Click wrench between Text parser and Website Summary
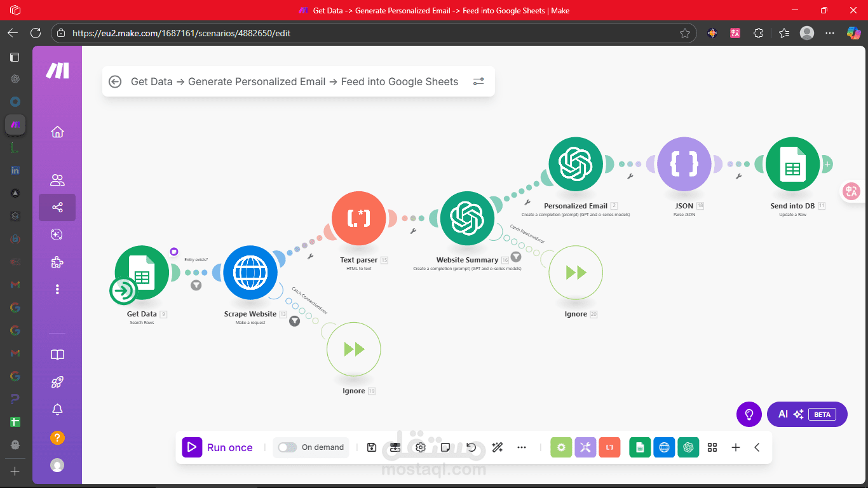Viewport: 868px width, 488px height. point(413,231)
